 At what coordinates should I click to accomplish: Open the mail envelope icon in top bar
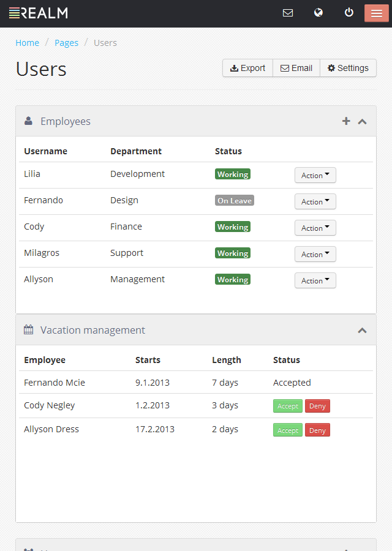click(x=288, y=13)
